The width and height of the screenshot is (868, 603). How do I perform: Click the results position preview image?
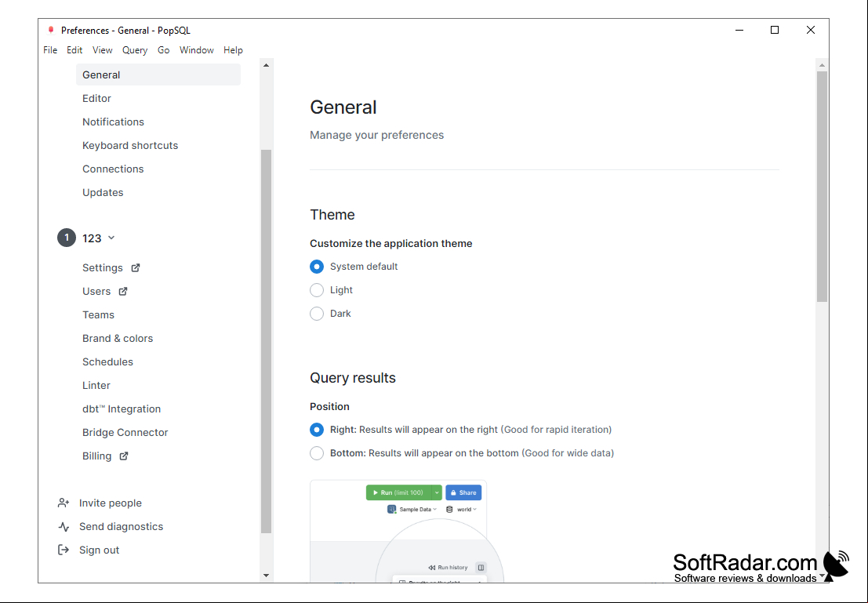407,531
